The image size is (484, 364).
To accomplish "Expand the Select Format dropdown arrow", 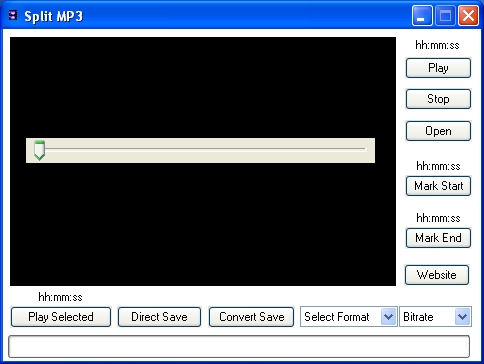I will tap(388, 317).
